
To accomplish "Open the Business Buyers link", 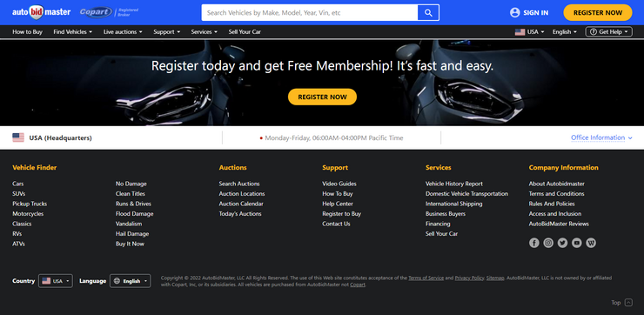I will click(446, 213).
